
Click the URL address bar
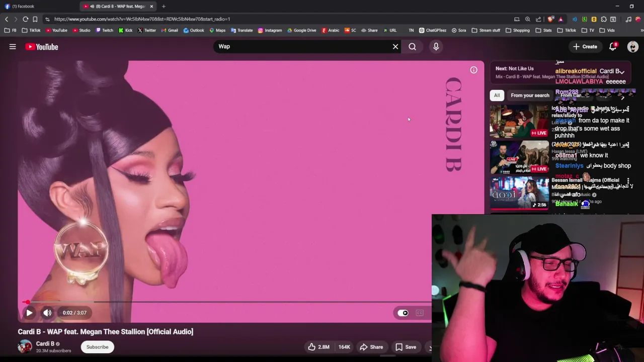(x=277, y=19)
